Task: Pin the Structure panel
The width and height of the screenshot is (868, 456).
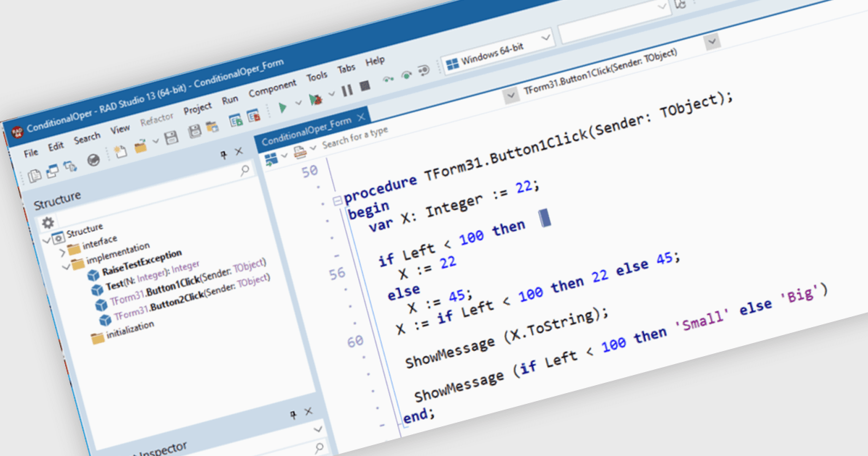Action: click(x=224, y=155)
